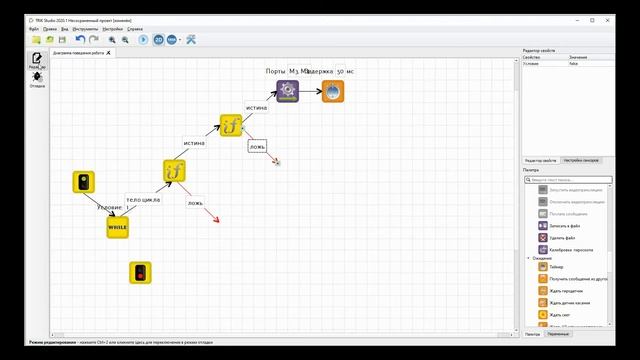Pick 'Записать в файл' palette block
Viewport: 640px width, 360px height.
coord(565,226)
